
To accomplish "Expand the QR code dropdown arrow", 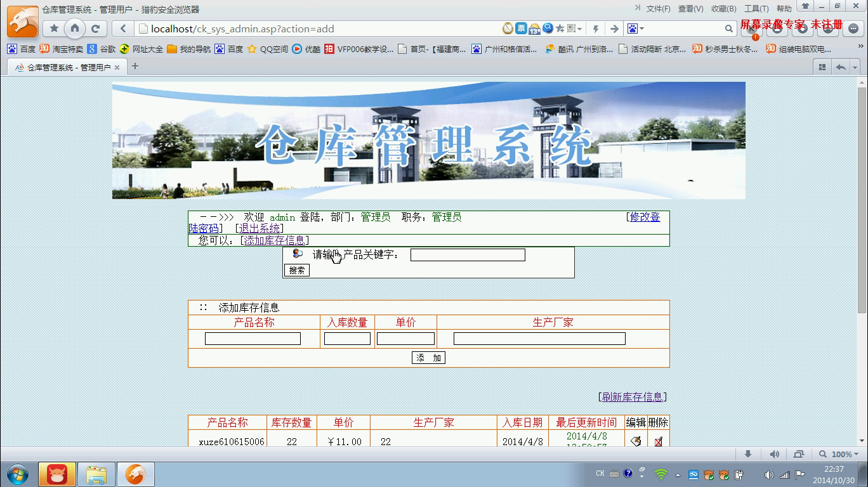I will (x=580, y=29).
